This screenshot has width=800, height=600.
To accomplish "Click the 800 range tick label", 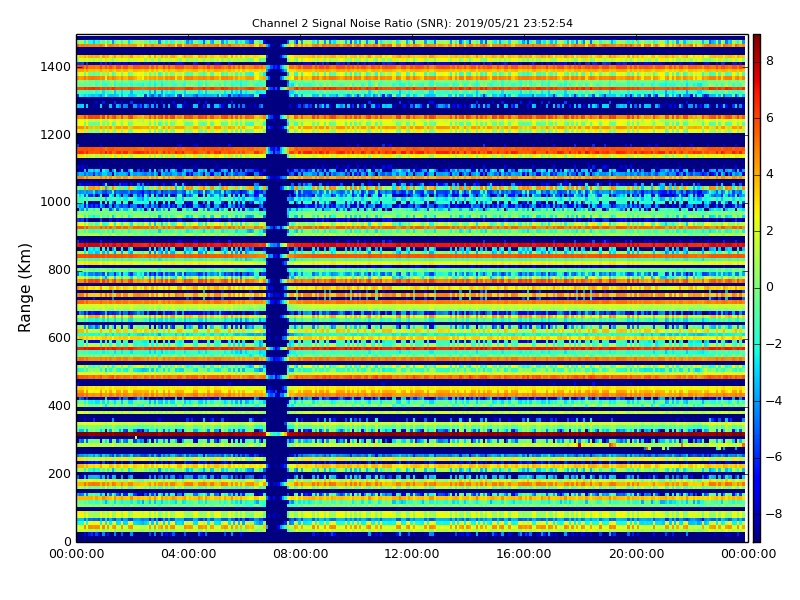I will pos(59,270).
